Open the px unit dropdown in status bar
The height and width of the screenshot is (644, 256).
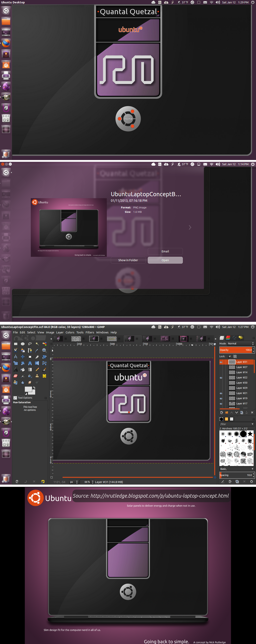pos(74,482)
